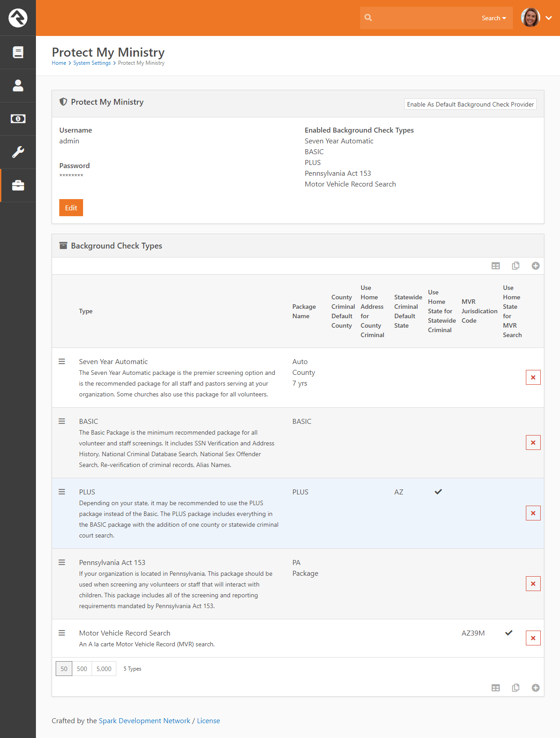Click the AZ state value in PLUS row
Screen dimensions: 560x738
click(x=399, y=492)
